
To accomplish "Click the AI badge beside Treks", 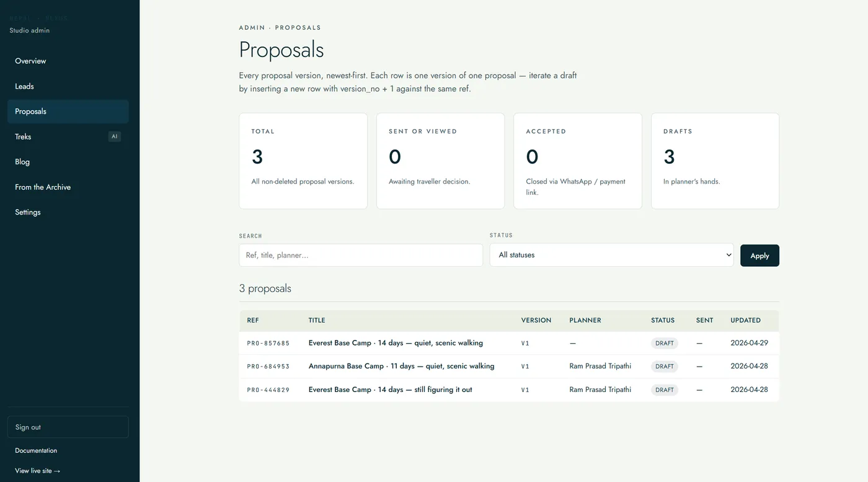I will coord(114,136).
